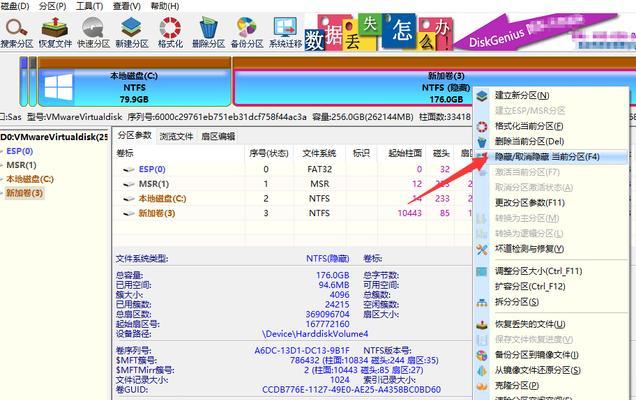
Task: Select the ESP(0) row in partition table
Action: [x=294, y=169]
